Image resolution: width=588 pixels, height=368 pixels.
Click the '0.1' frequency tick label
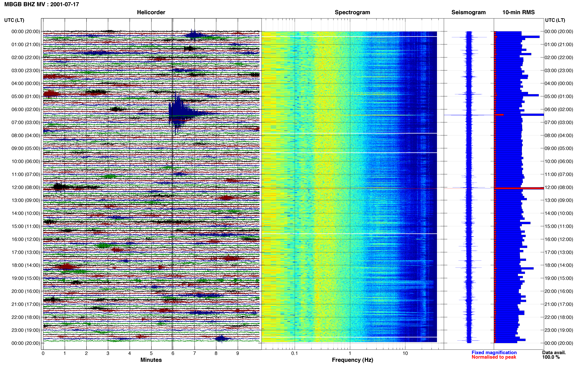(295, 353)
